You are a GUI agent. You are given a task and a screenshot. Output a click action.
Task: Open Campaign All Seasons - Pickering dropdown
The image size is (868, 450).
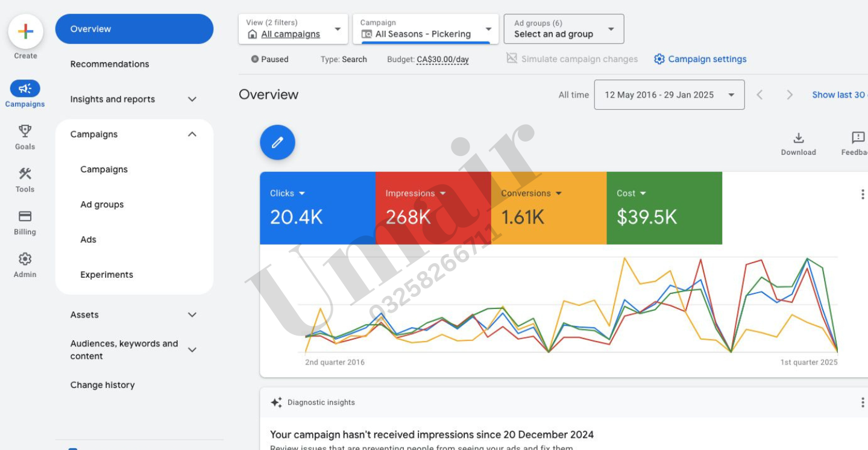click(x=426, y=29)
